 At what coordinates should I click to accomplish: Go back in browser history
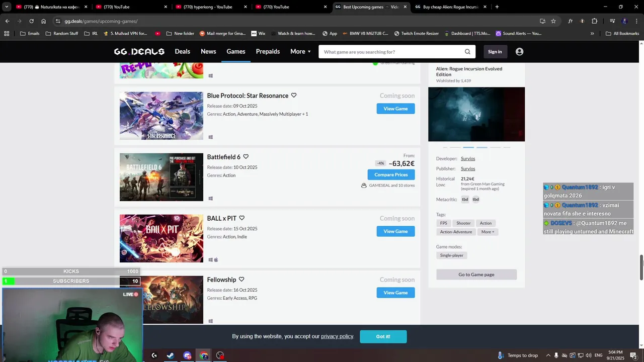[7, 21]
